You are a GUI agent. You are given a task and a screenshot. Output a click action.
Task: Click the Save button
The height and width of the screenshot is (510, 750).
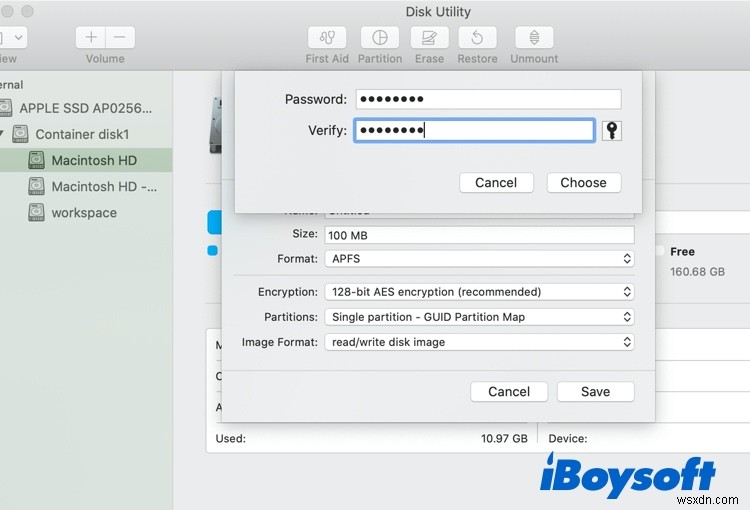point(596,391)
